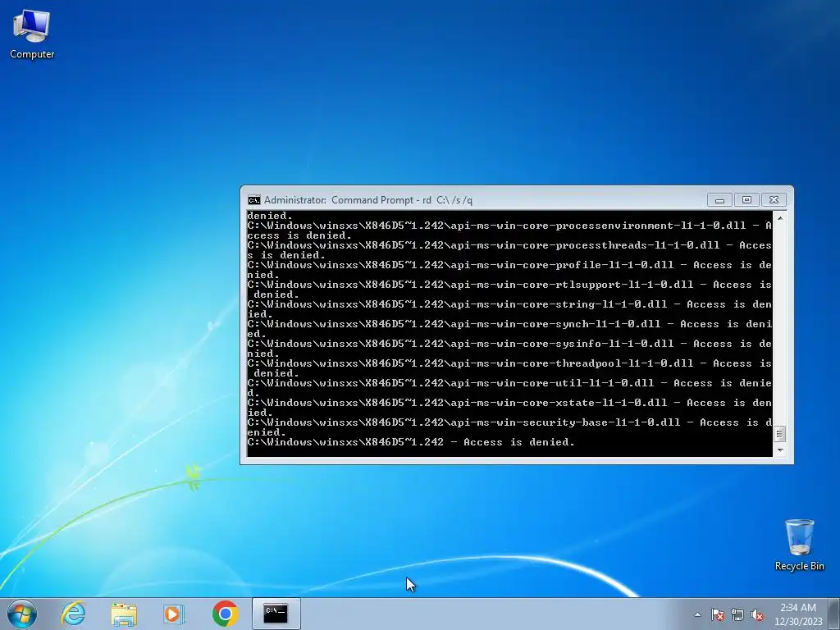Select the Command Prompt taskbar button
This screenshot has height=630, width=840.
276,614
